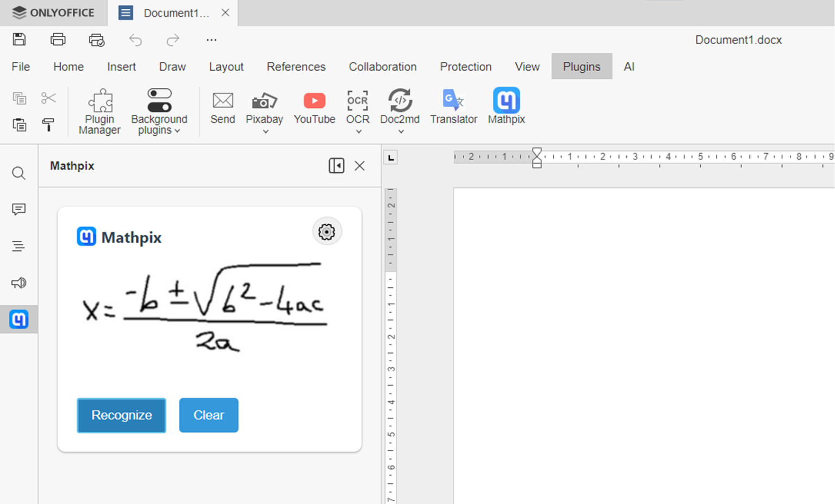Launch the Translator plugin
The image size is (835, 504).
coord(453,108)
